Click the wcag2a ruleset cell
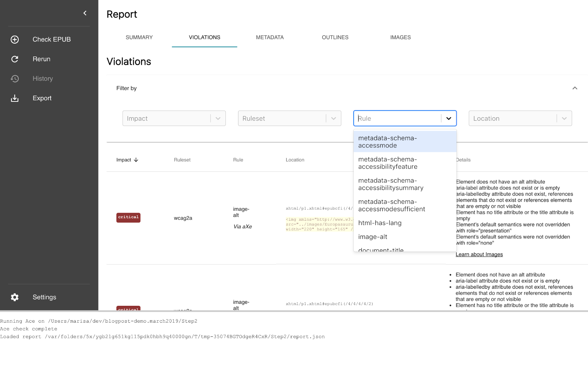The width and height of the screenshot is (588, 367). (x=183, y=218)
